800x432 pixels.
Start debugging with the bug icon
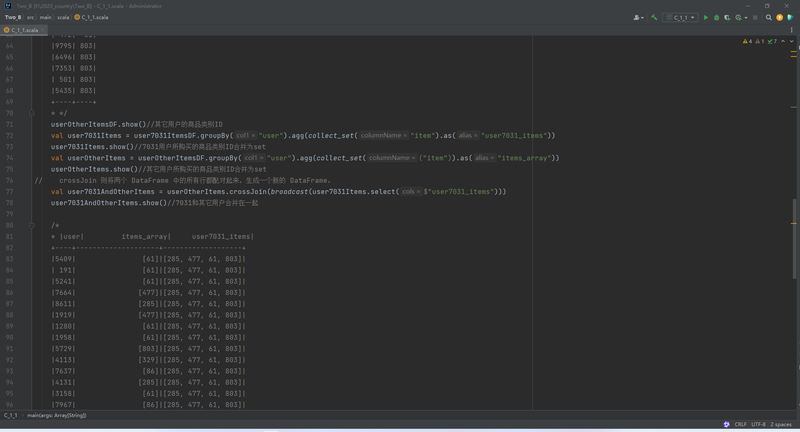(716, 17)
